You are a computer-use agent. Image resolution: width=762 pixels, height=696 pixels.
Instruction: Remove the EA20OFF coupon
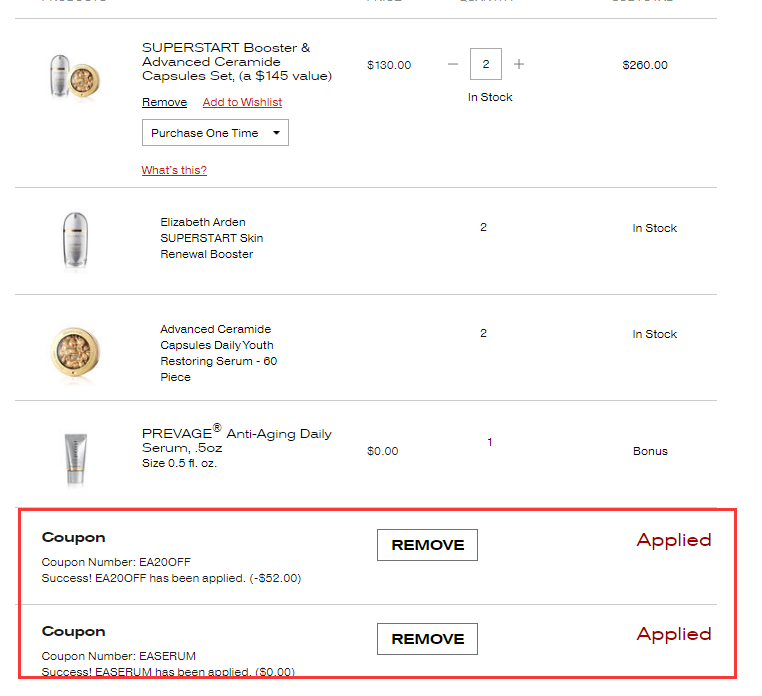click(x=427, y=545)
